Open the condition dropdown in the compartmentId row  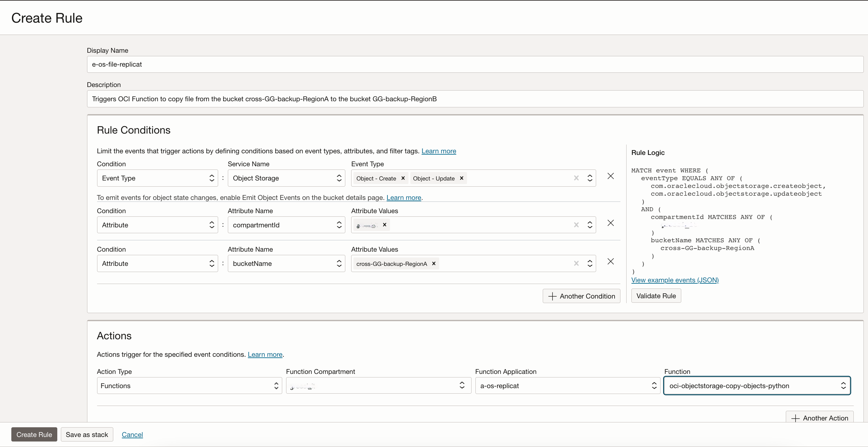(157, 225)
